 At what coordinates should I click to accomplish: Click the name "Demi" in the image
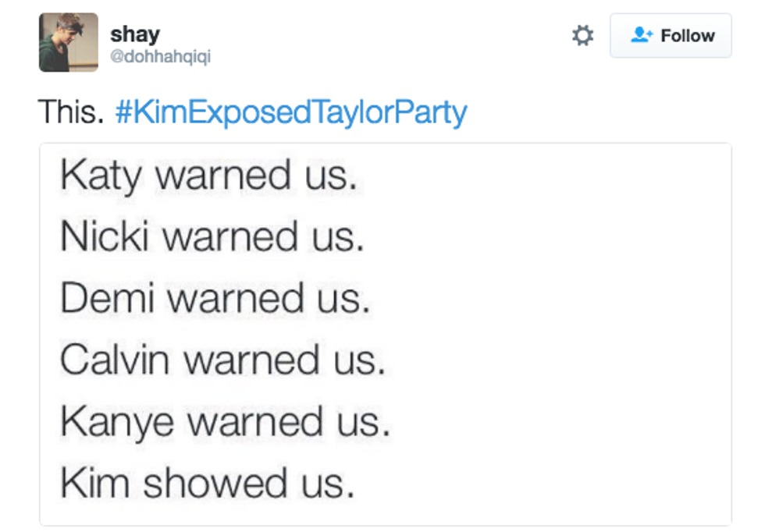(107, 299)
